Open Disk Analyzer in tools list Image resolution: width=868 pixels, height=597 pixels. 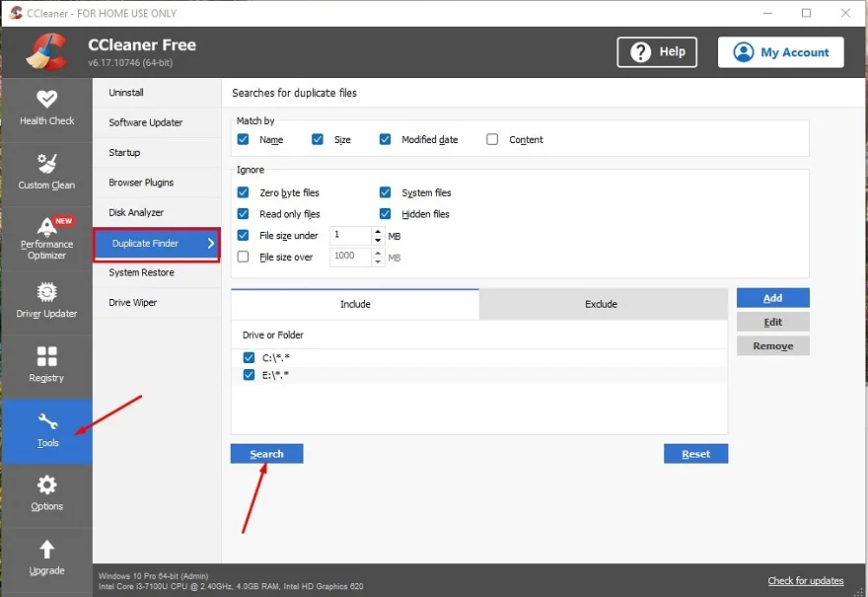pyautogui.click(x=136, y=213)
